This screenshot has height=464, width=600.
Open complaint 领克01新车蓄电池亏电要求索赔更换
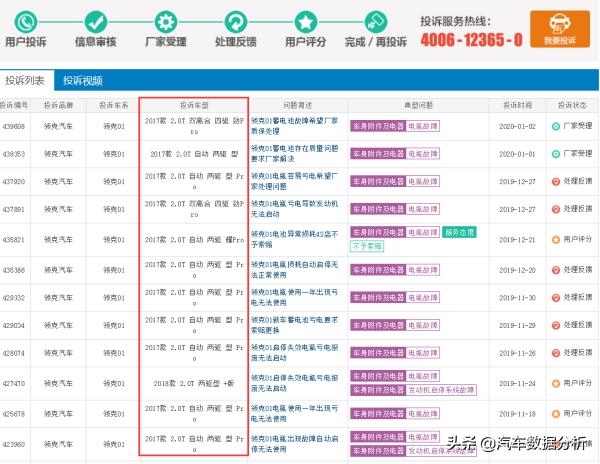[x=294, y=325]
